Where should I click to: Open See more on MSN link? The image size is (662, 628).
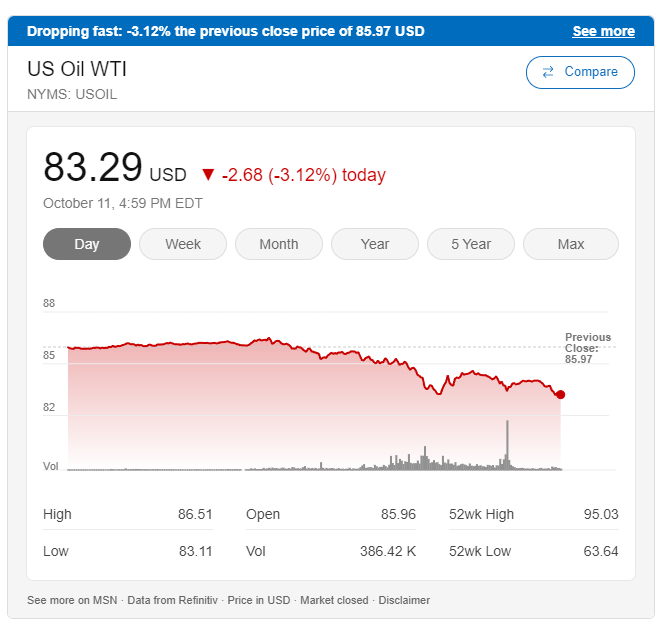pyautogui.click(x=72, y=600)
